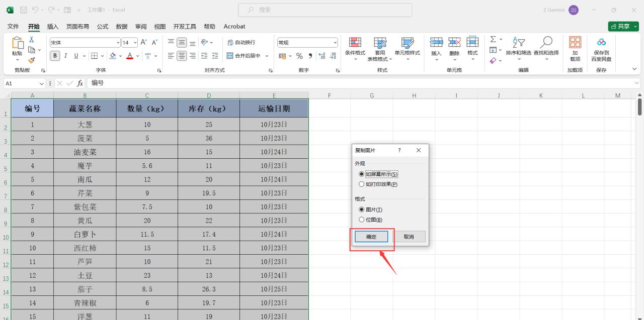Decrease font size with smaller A icon
Viewport: 644px width, 320px height.
(155, 43)
